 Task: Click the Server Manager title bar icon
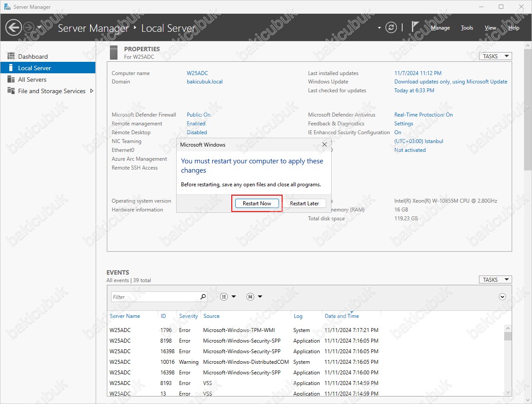pos(7,7)
